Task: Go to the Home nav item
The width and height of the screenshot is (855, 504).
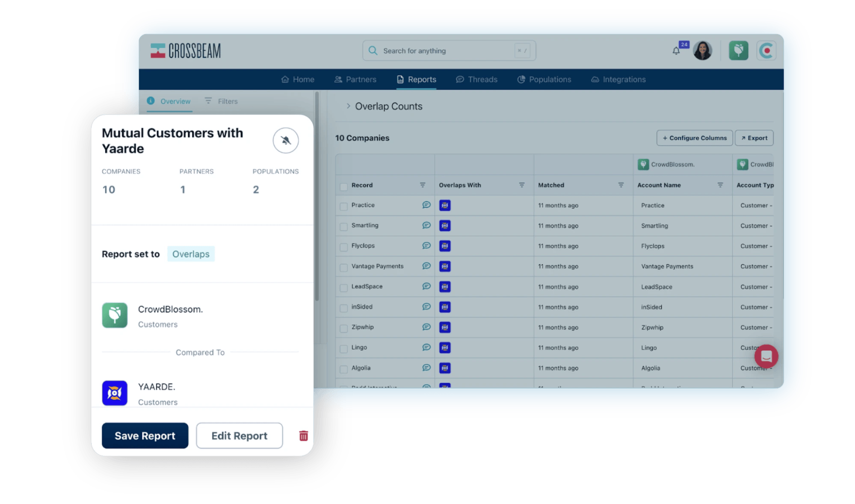Action: tap(298, 80)
